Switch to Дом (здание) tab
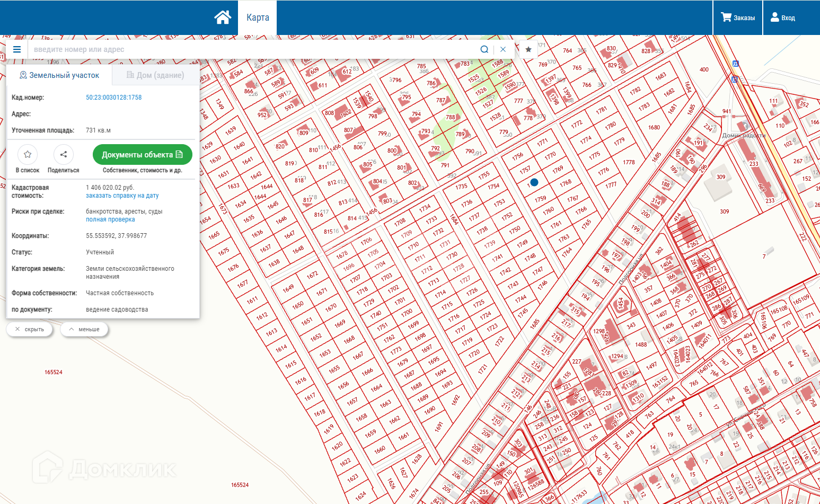This screenshot has width=820, height=504. coord(155,75)
